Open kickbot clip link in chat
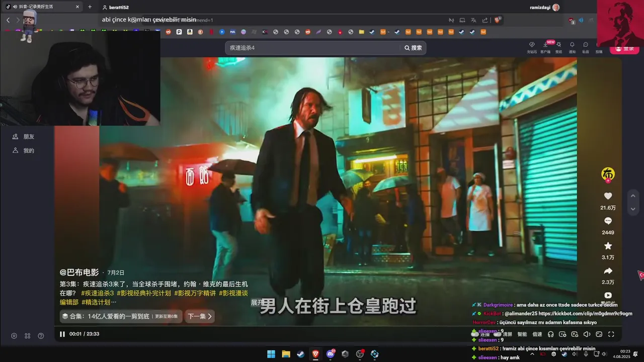Viewport: 644px width, 362px height. 586,314
